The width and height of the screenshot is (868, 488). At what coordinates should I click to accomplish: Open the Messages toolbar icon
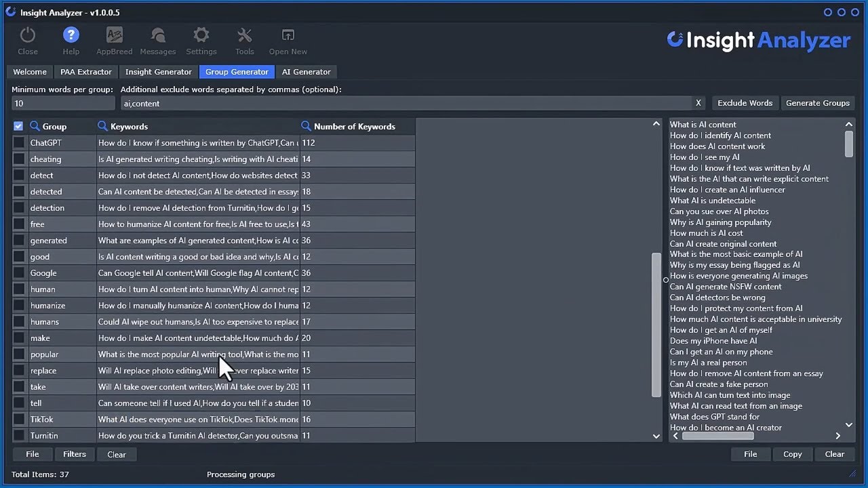click(158, 41)
